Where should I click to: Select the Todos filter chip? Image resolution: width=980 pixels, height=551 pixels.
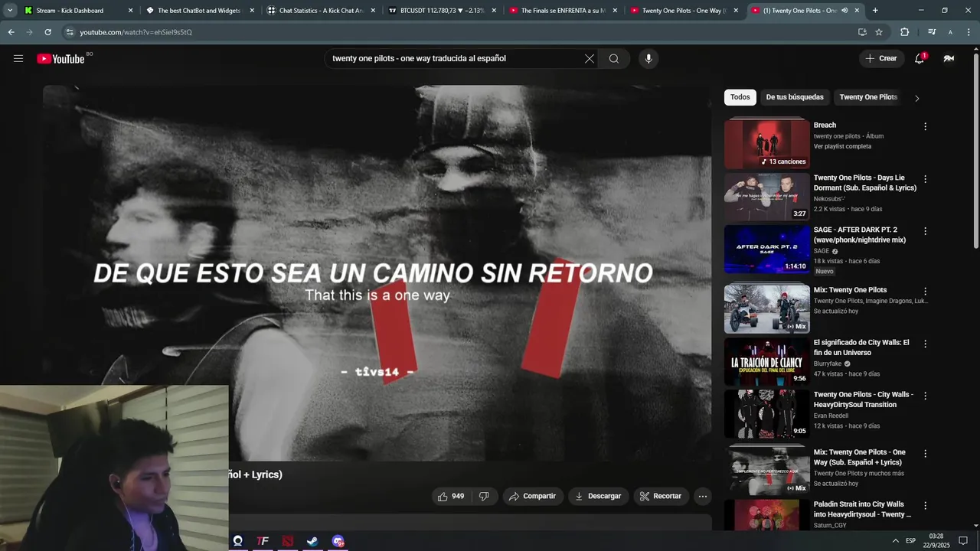(740, 97)
